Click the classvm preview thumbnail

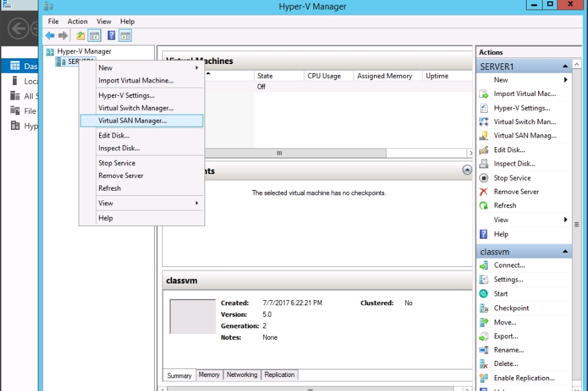click(193, 316)
